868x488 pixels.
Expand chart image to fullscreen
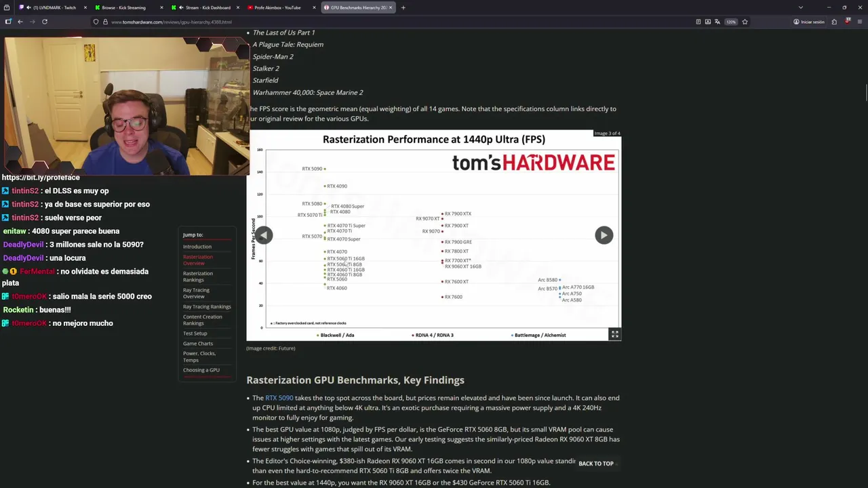[614, 334]
